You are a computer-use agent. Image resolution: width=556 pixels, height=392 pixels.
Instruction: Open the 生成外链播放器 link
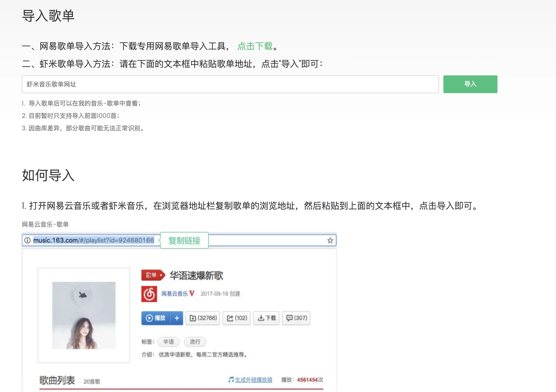pyautogui.click(x=253, y=380)
